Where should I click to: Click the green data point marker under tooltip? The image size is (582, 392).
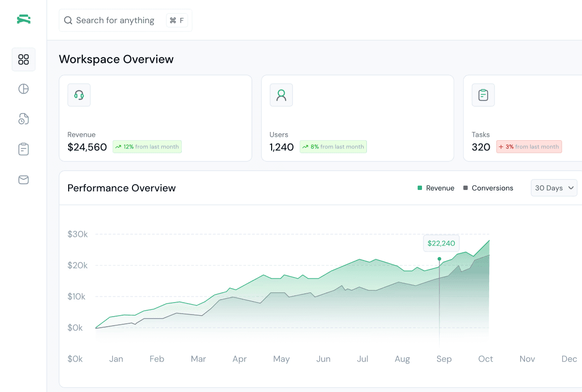click(439, 259)
